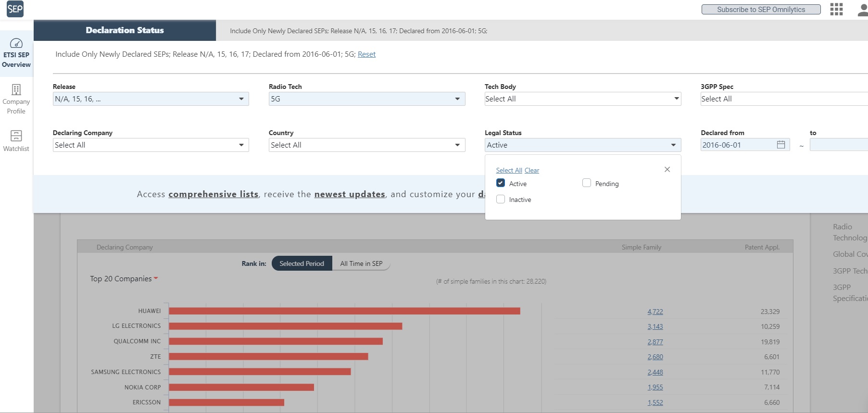This screenshot has width=868, height=413.
Task: Open the comprehensive lists link
Action: click(214, 194)
